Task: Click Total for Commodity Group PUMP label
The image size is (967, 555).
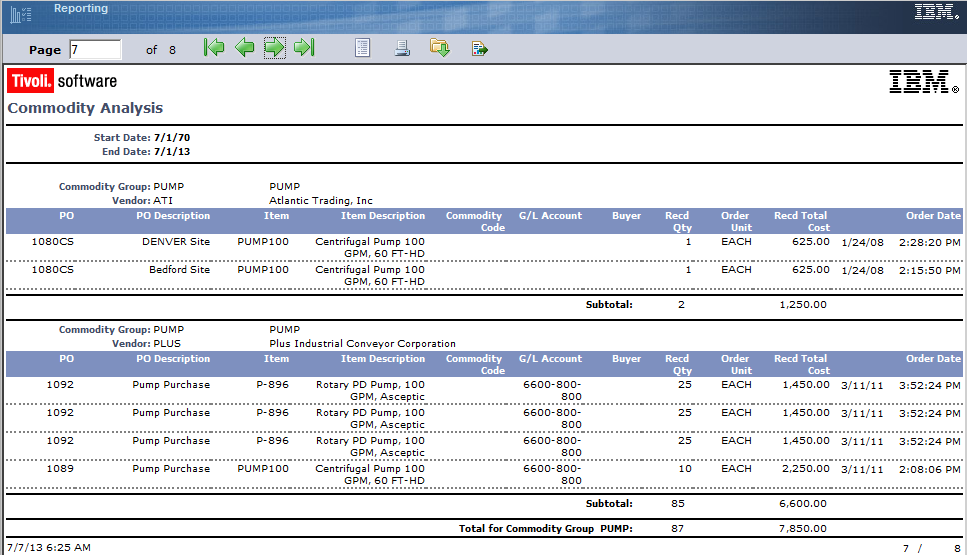Action: [546, 528]
